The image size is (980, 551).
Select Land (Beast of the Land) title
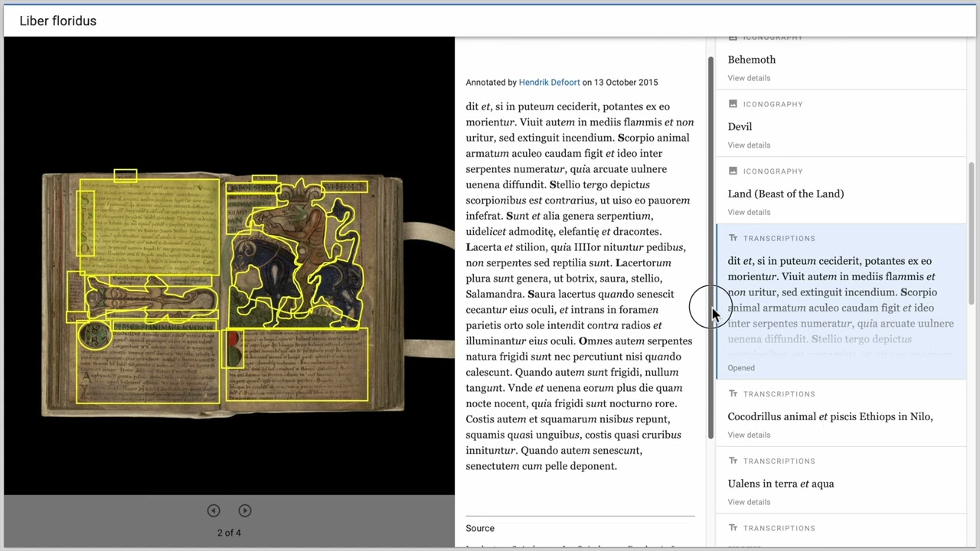786,194
